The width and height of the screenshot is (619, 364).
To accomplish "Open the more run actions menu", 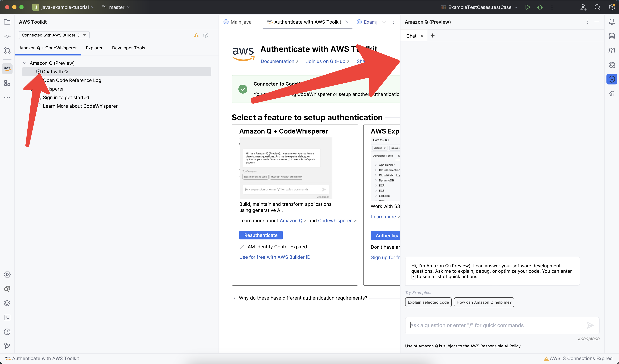I will click(x=552, y=7).
